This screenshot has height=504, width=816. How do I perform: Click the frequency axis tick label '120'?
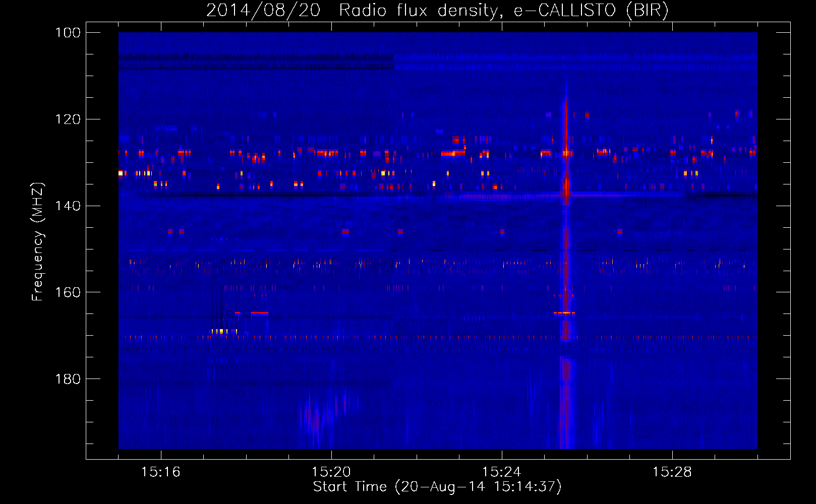point(68,119)
